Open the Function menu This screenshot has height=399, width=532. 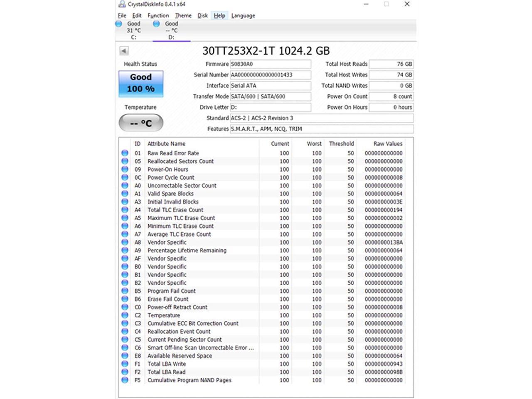point(158,15)
